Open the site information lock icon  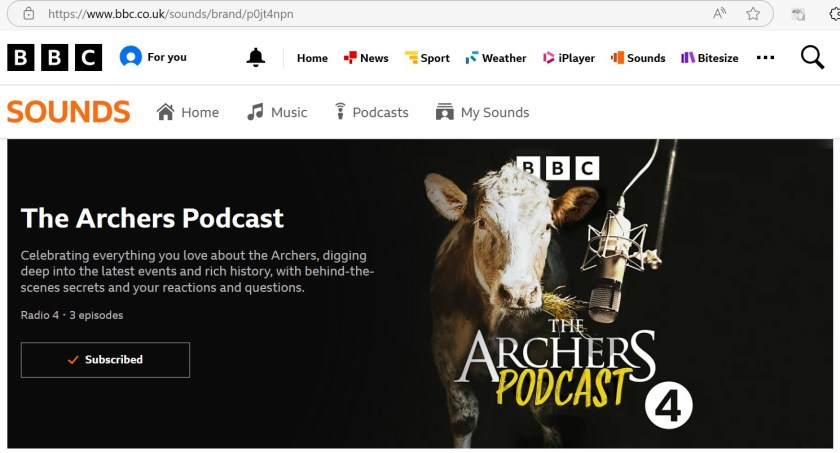point(28,14)
